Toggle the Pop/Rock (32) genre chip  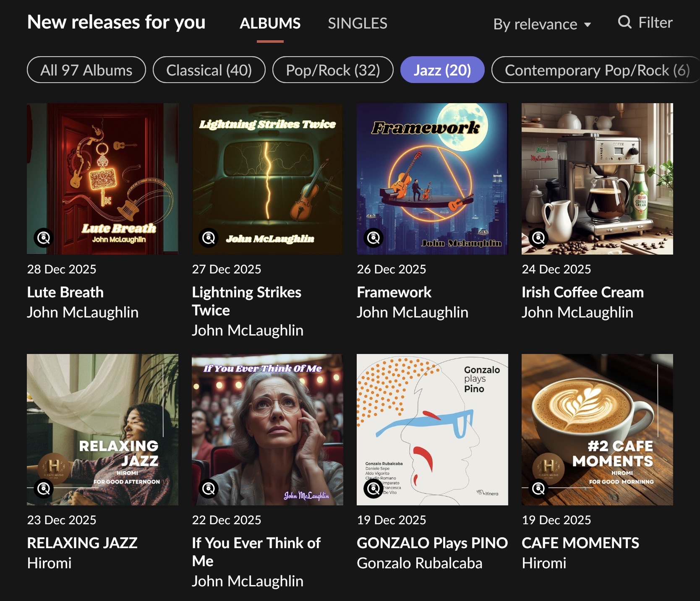pyautogui.click(x=333, y=70)
